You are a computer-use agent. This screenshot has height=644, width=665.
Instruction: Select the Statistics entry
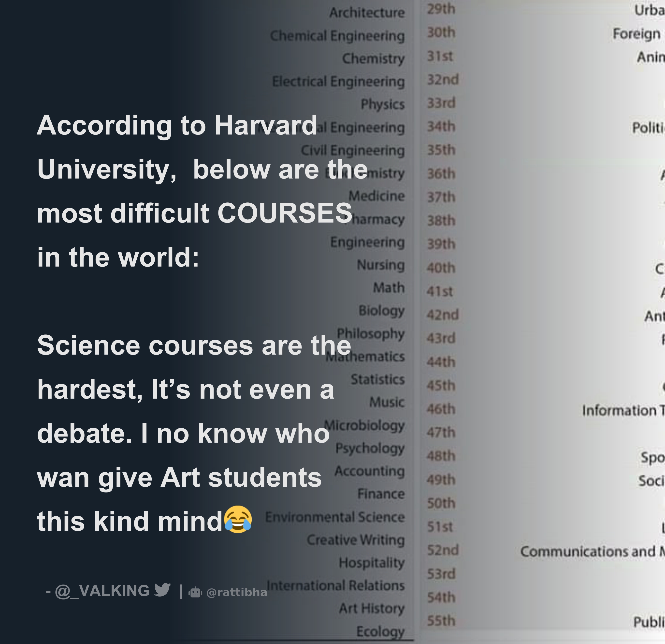(x=378, y=379)
